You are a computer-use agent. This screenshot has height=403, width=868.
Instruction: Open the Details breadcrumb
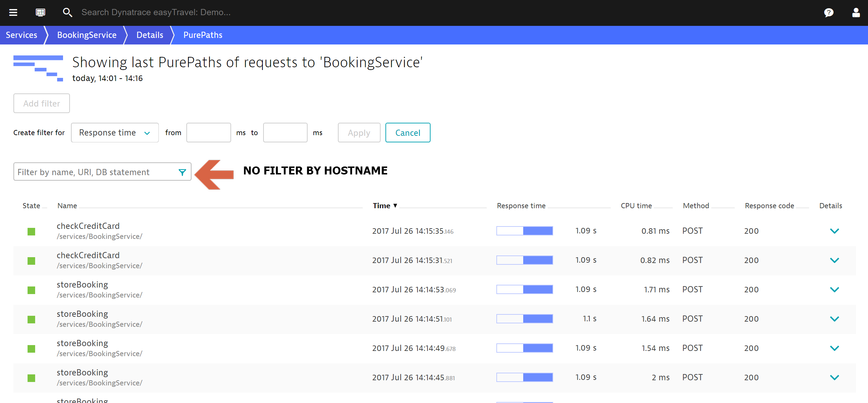point(150,35)
